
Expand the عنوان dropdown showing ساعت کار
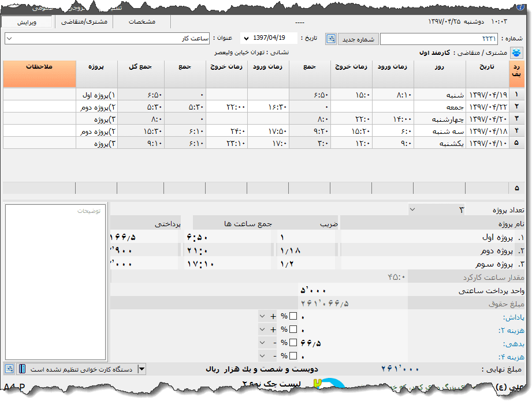(10, 39)
